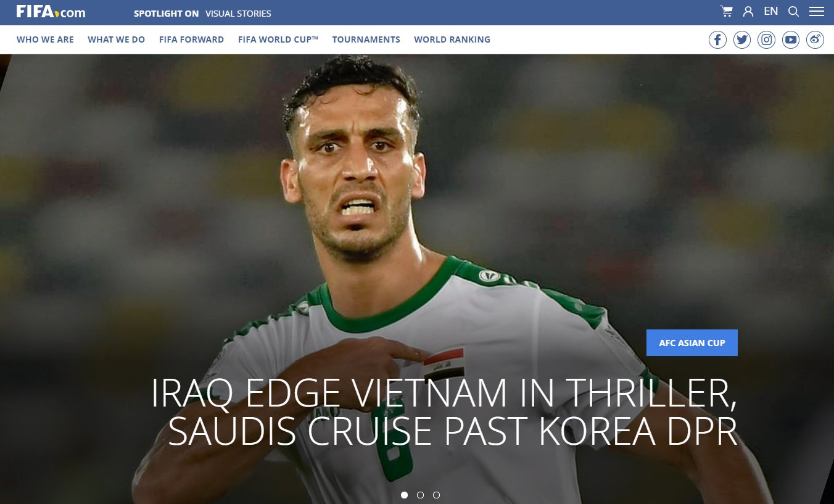The height and width of the screenshot is (504, 834).
Task: Visit FIFA's Facebook page icon
Action: tap(717, 40)
